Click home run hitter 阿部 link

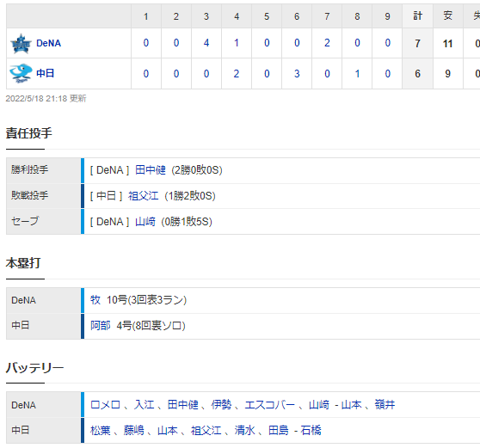click(101, 326)
